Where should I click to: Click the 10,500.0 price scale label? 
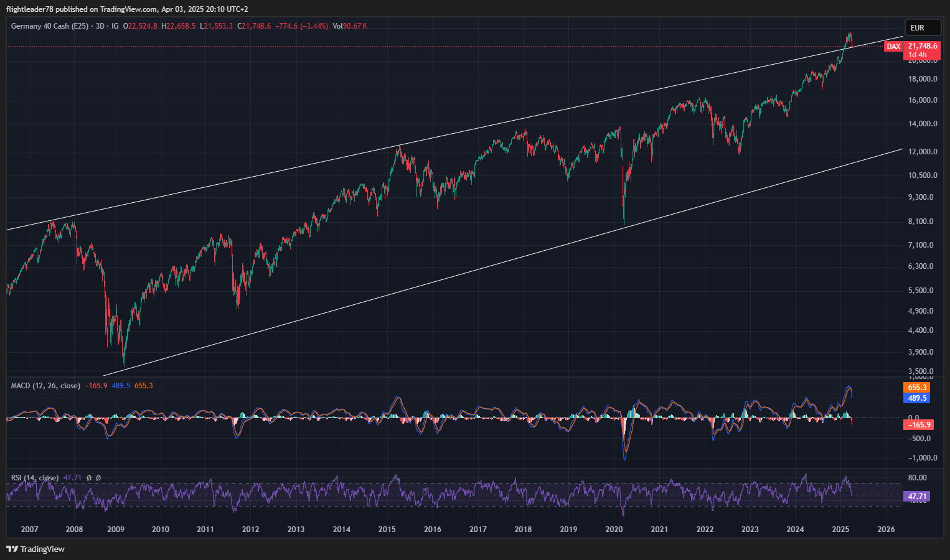point(923,175)
